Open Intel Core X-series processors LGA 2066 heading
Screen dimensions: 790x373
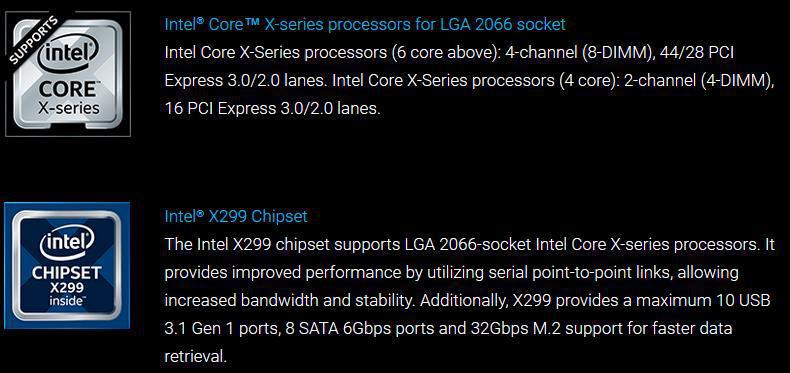[365, 24]
